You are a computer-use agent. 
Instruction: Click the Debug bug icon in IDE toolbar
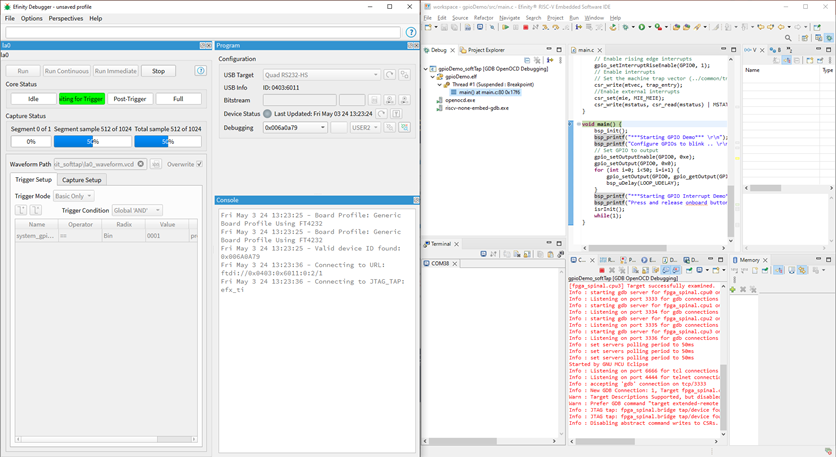[x=626, y=27]
